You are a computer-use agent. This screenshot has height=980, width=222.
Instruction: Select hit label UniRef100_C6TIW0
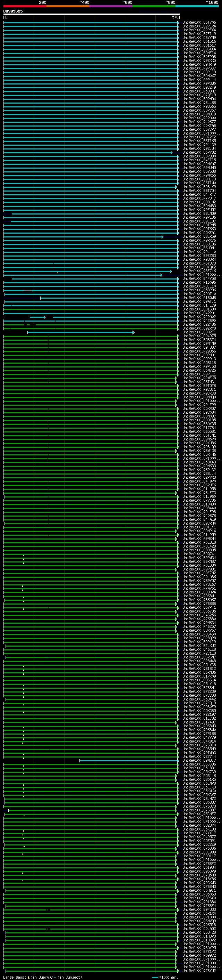click(x=199, y=183)
